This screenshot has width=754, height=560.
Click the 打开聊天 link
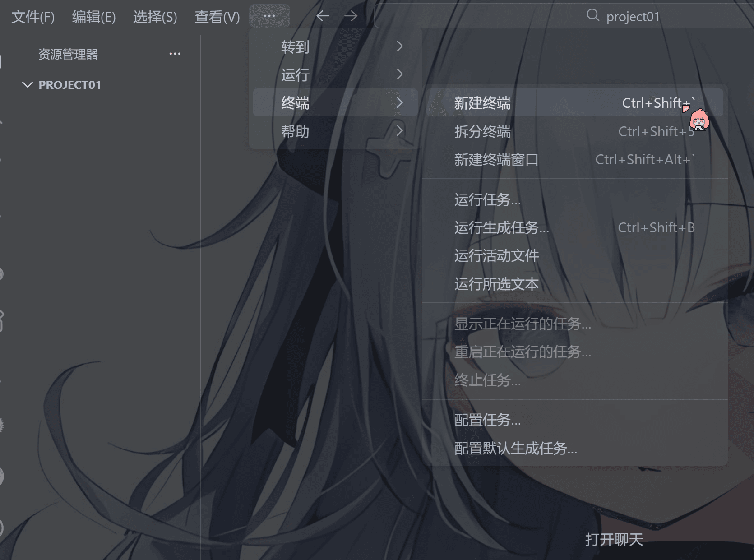[614, 539]
